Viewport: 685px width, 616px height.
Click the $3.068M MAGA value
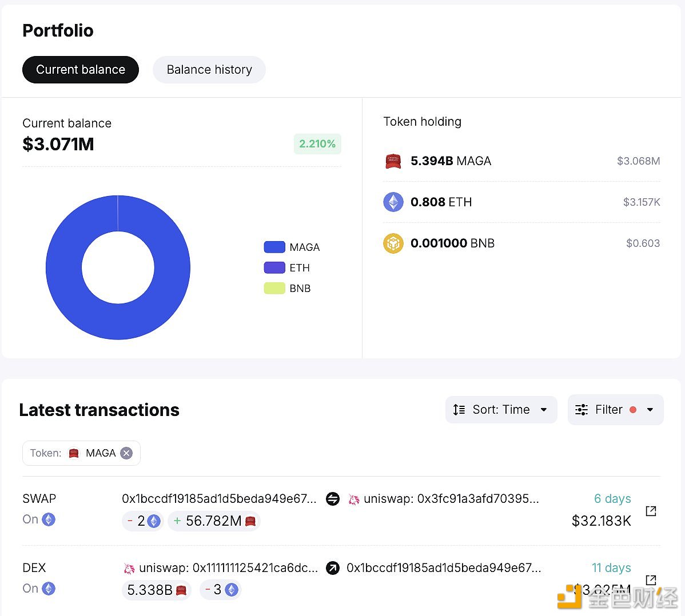point(638,161)
